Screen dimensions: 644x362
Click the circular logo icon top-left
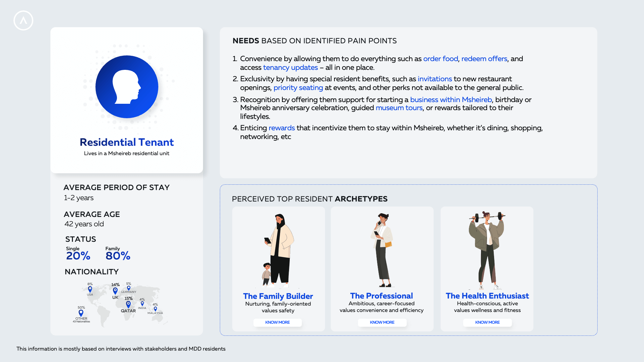[23, 20]
